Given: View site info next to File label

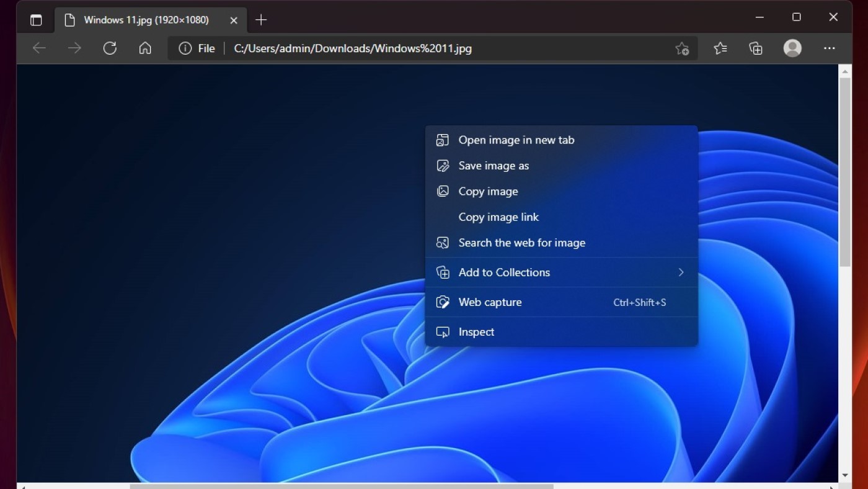Looking at the screenshot, I should tap(185, 48).
